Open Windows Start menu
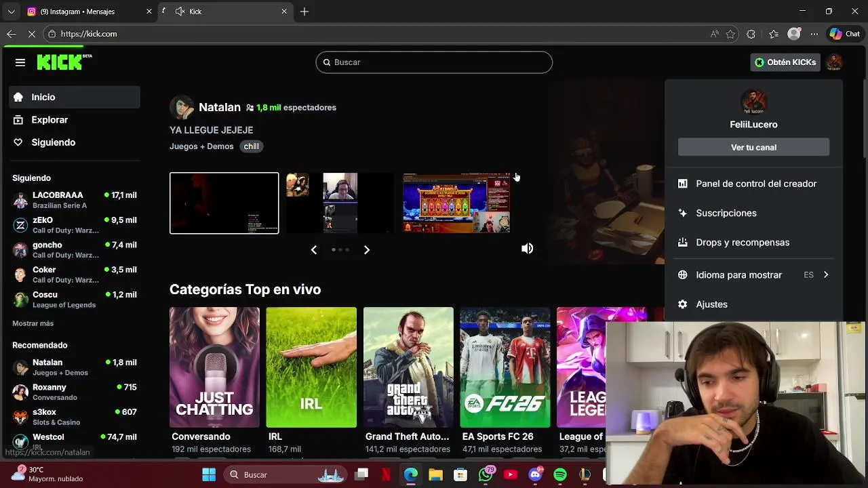This screenshot has width=868, height=488. tap(209, 474)
